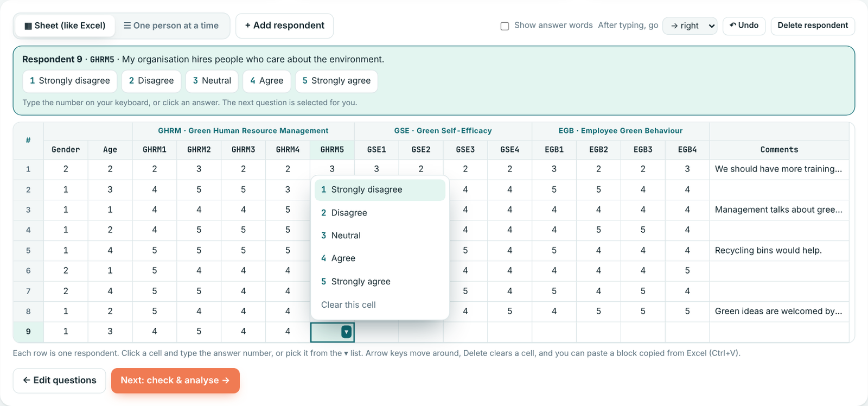This screenshot has height=406, width=868.
Task: Select 'Agree' in the dropdown list
Action: tap(380, 258)
